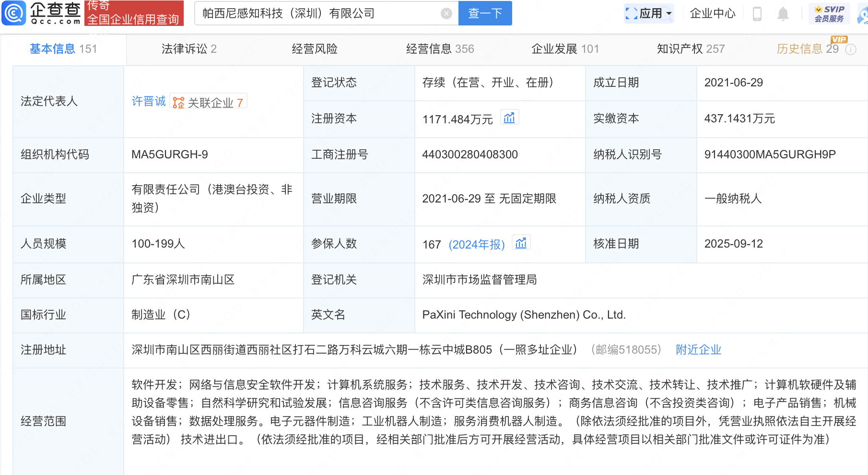Select 工商注册号 value 440300280408300
This screenshot has height=475, width=868.
(x=470, y=154)
